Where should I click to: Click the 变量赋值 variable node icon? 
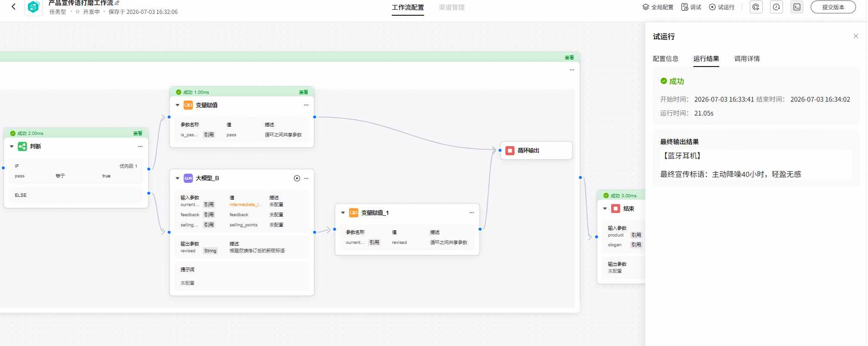[188, 105]
